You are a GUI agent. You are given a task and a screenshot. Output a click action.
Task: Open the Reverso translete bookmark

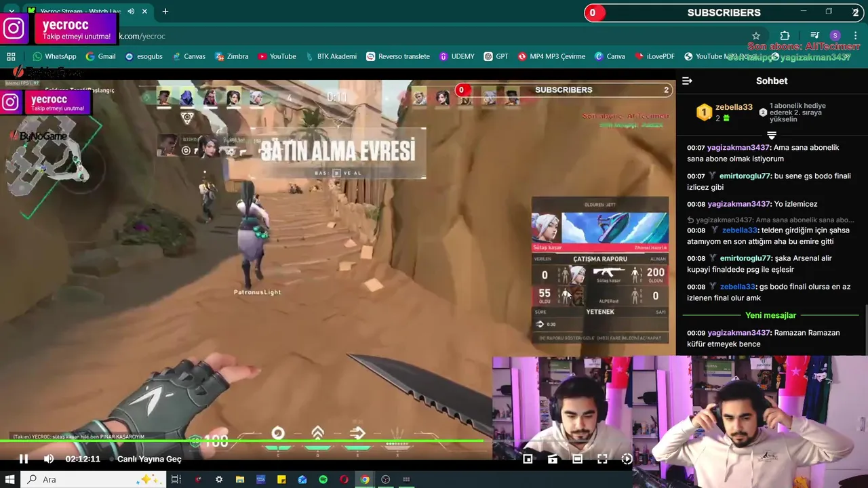(x=397, y=56)
